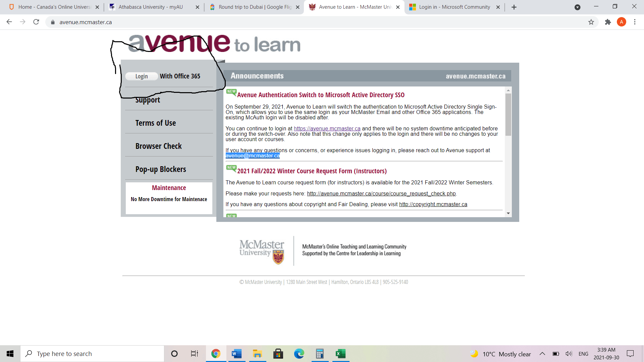This screenshot has height=362, width=644.
Task: Open the Browser Check page
Action: (x=158, y=146)
